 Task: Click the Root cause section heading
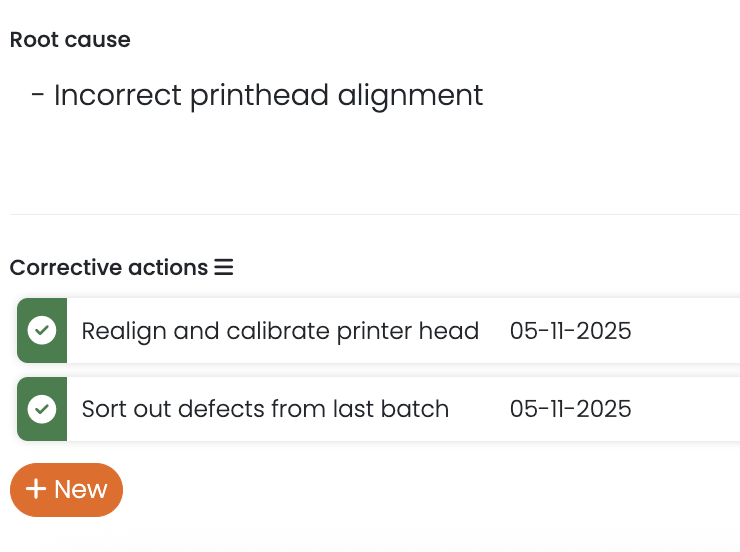point(70,40)
